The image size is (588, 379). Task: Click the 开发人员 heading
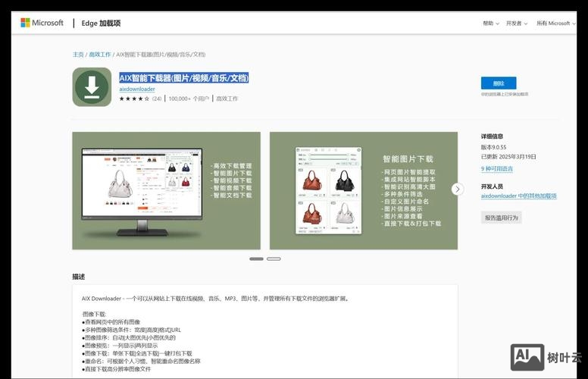pyautogui.click(x=492, y=186)
